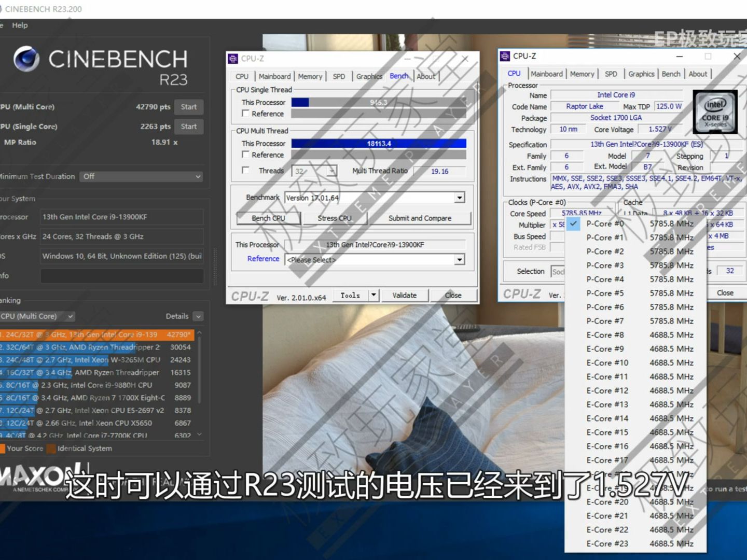Click the Stress CPU button

coord(335,218)
